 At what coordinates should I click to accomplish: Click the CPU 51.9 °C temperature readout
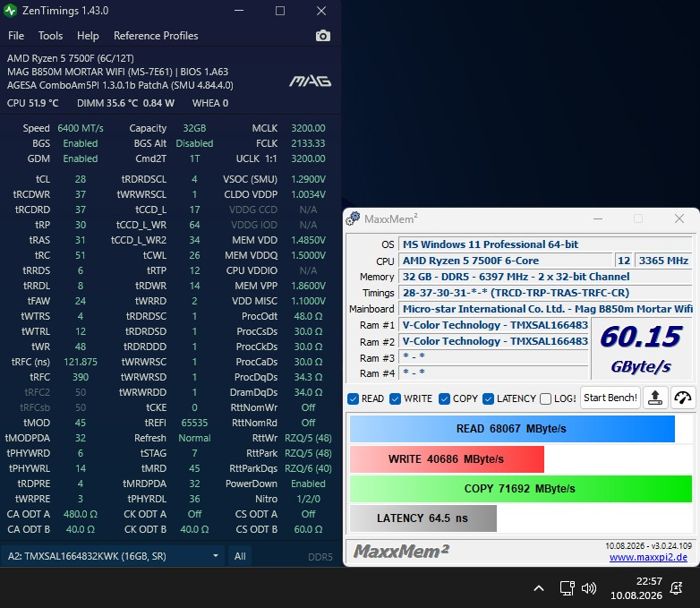(x=32, y=103)
